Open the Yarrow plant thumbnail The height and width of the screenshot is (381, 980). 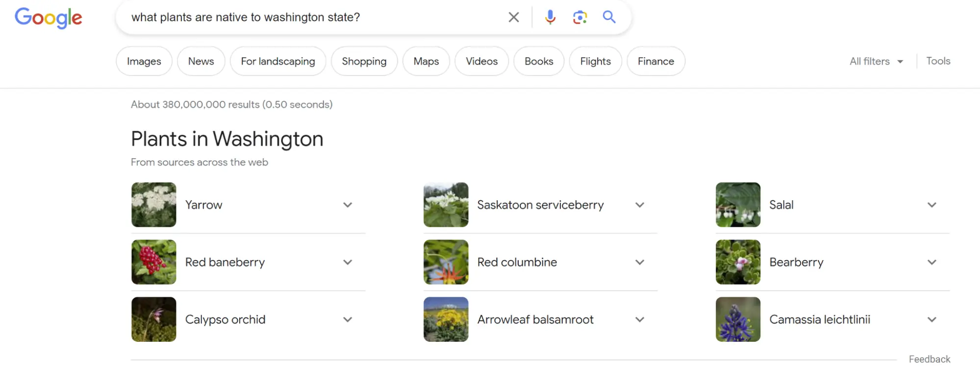tap(153, 205)
